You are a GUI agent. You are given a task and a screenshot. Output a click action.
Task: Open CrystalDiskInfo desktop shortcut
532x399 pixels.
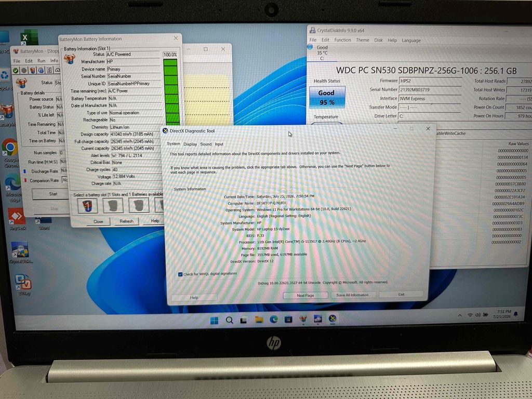tap(20, 252)
